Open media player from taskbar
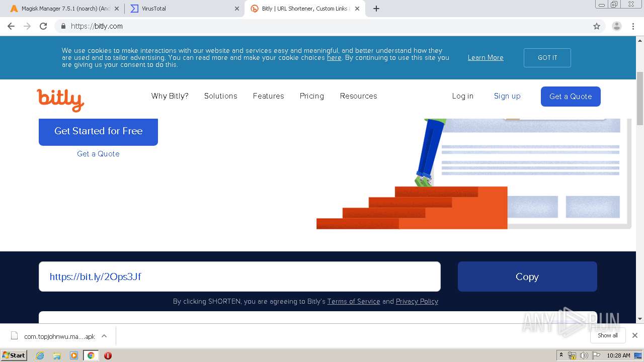644x362 pixels. [x=74, y=355]
